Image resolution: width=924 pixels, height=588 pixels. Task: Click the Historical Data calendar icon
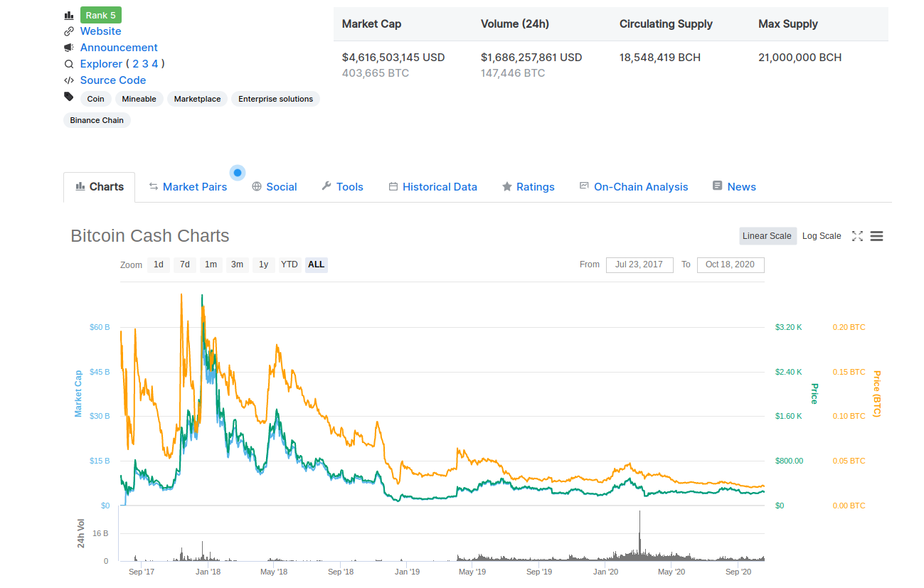click(393, 186)
